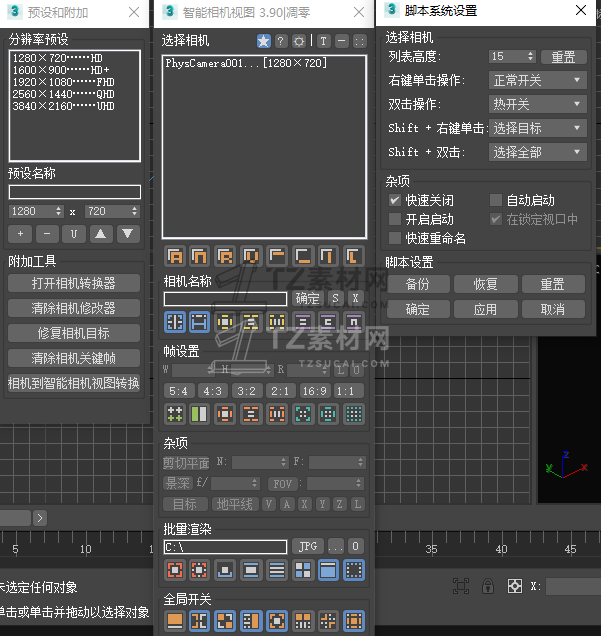Click the 720 height spinner arrows

coord(134,211)
